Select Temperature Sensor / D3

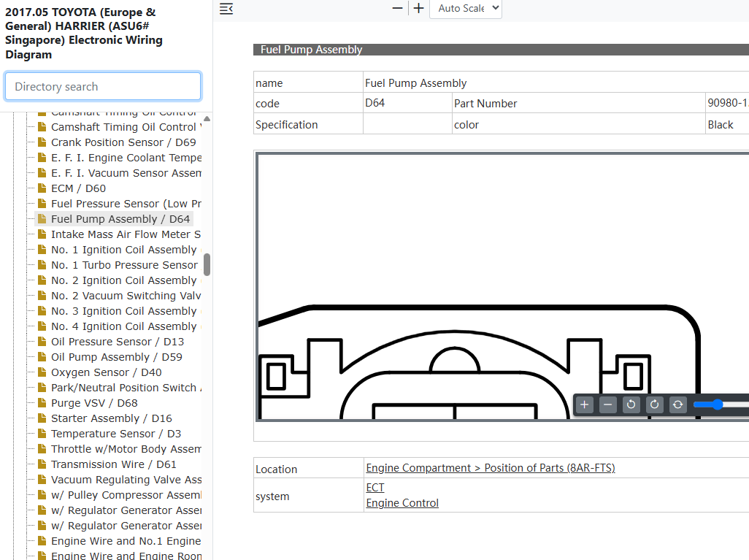pyautogui.click(x=116, y=434)
